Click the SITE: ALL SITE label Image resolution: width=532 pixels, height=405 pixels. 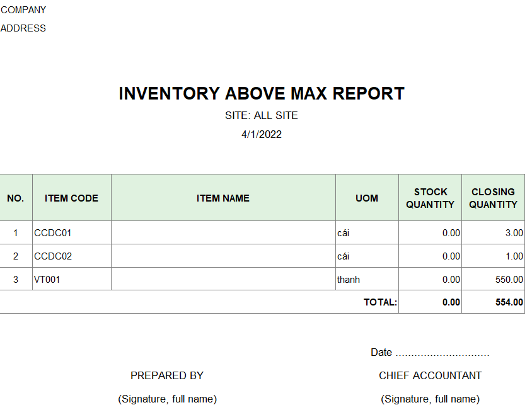262,116
